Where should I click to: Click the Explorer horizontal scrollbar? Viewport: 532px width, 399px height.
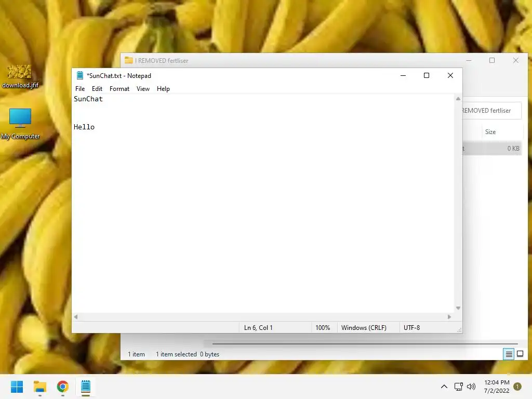pos(365,344)
